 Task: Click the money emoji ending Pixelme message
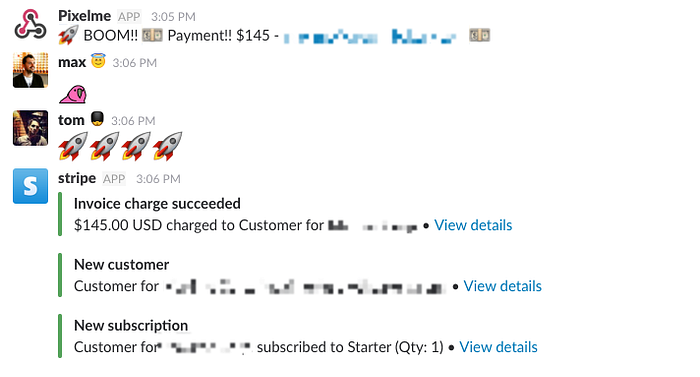(479, 35)
